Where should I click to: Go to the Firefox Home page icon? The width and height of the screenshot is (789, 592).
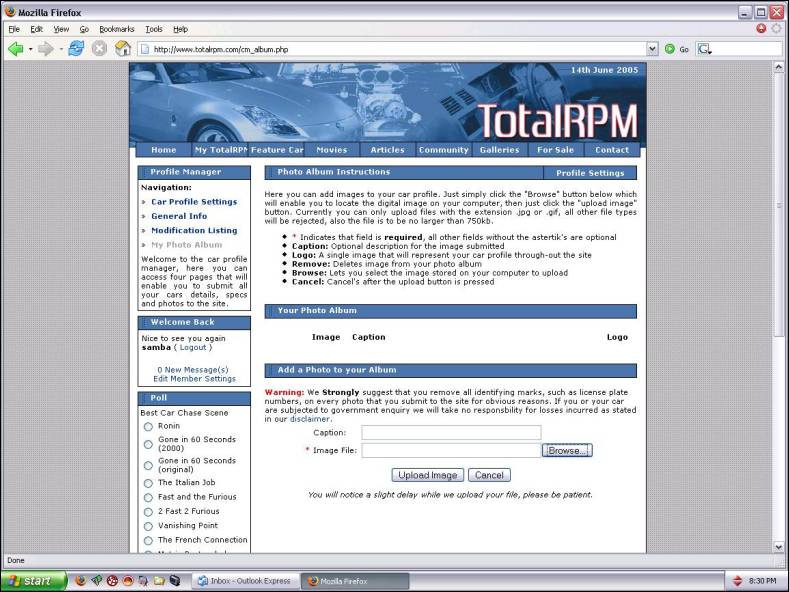pos(123,48)
